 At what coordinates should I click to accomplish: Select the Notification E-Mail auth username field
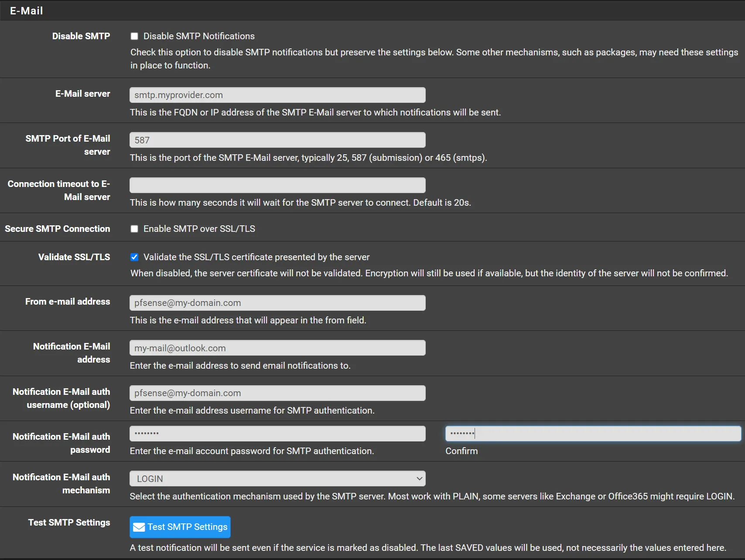pyautogui.click(x=277, y=393)
